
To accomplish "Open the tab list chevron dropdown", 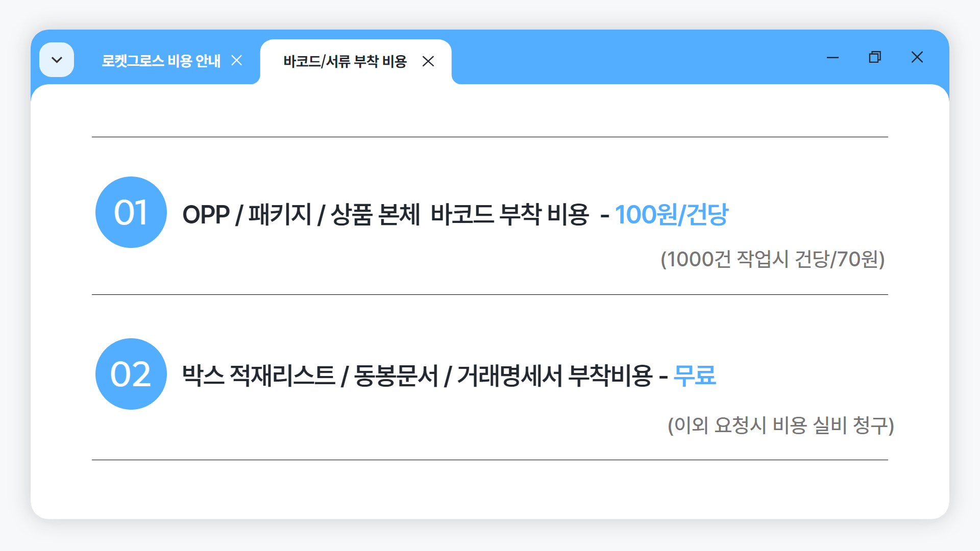I will tap(57, 60).
